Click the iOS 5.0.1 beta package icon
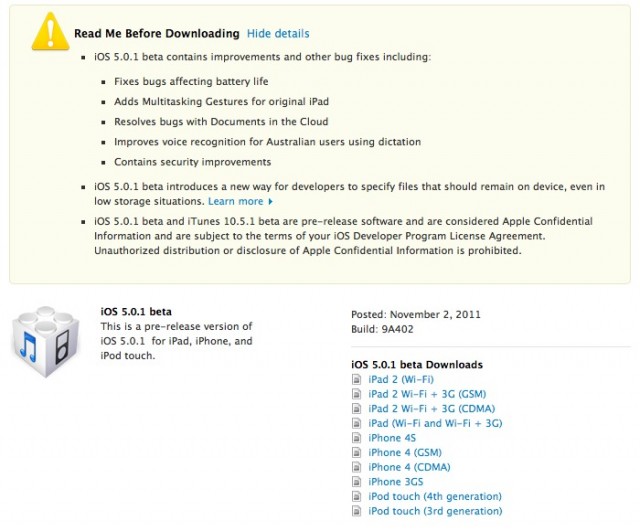Image resolution: width=640 pixels, height=531 pixels. [x=46, y=342]
